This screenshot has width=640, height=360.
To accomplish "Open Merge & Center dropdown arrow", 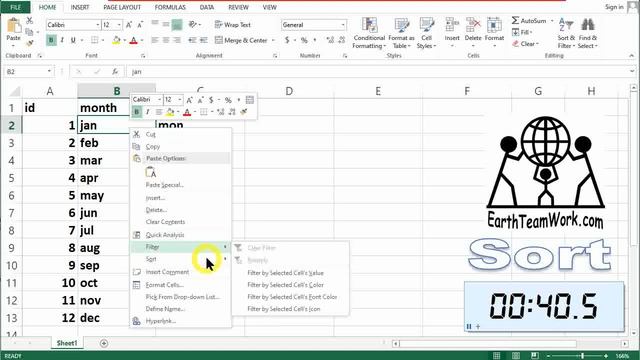I will tap(273, 40).
